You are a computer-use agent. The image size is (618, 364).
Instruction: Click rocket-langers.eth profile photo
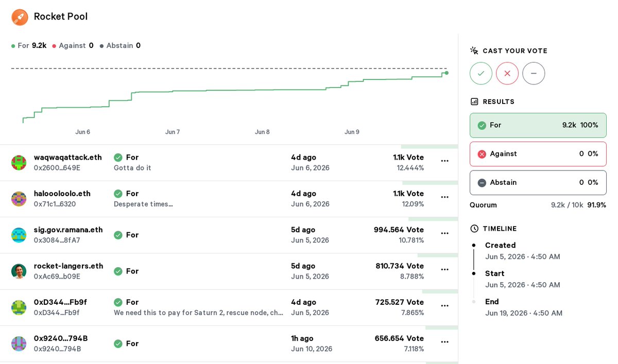click(x=19, y=271)
